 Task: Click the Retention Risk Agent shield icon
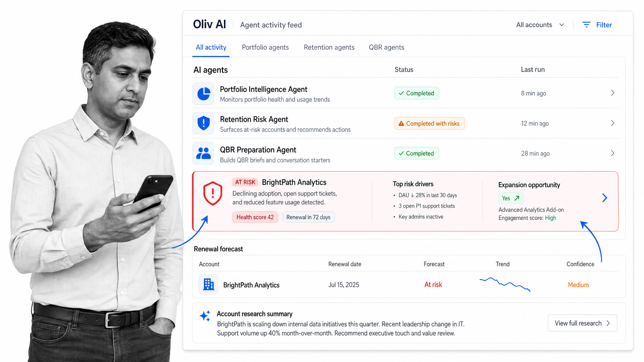pyautogui.click(x=203, y=123)
